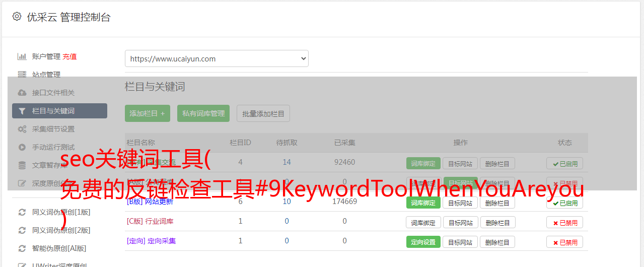644x267 pixels.
Task: Click the 优采云 管理控制台 title
Action: click(x=68, y=17)
